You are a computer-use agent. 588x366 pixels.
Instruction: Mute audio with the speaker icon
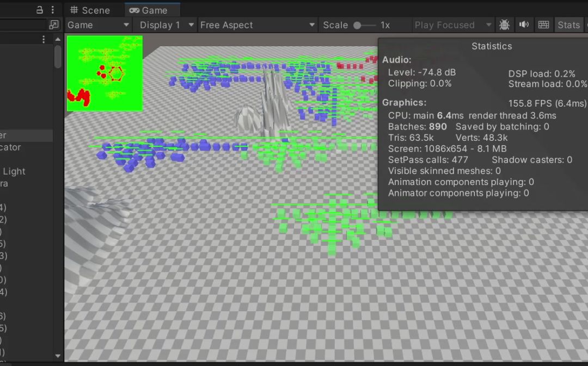point(524,25)
